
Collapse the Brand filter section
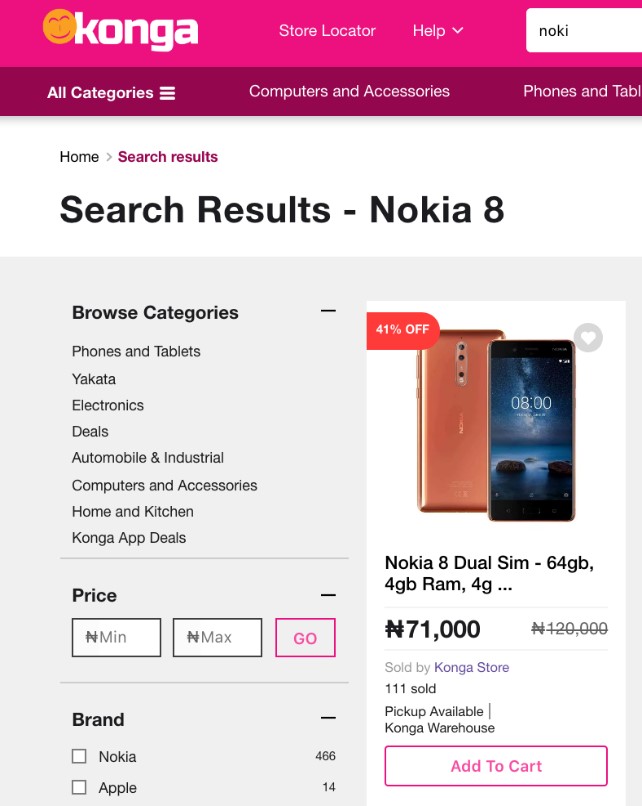pos(327,716)
